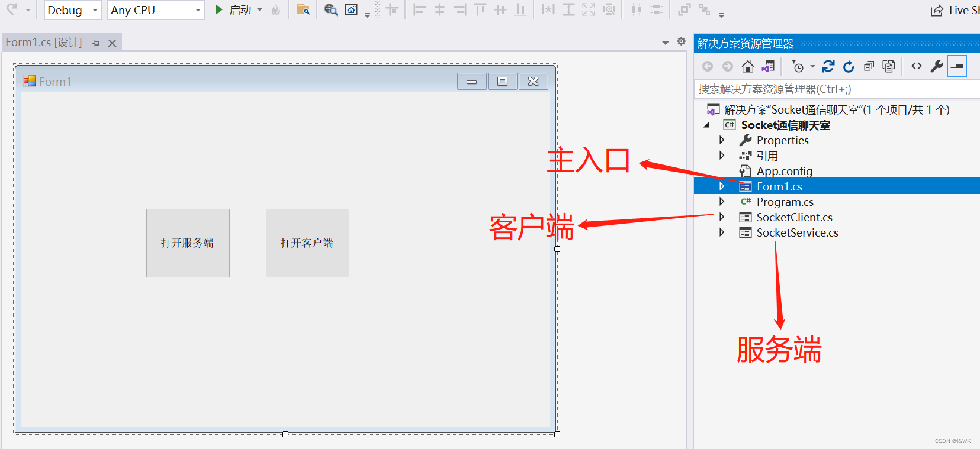Image resolution: width=980 pixels, height=449 pixels.
Task: Open the toolbar overflow options after the home window icon
Action: [367, 15]
